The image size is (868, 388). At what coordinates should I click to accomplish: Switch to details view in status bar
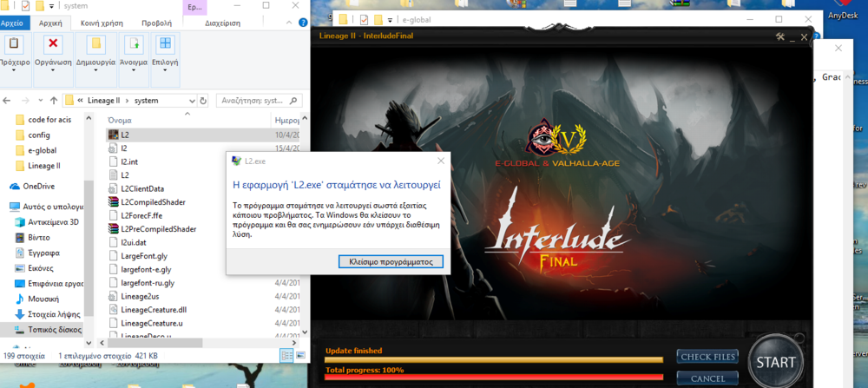[x=287, y=355]
